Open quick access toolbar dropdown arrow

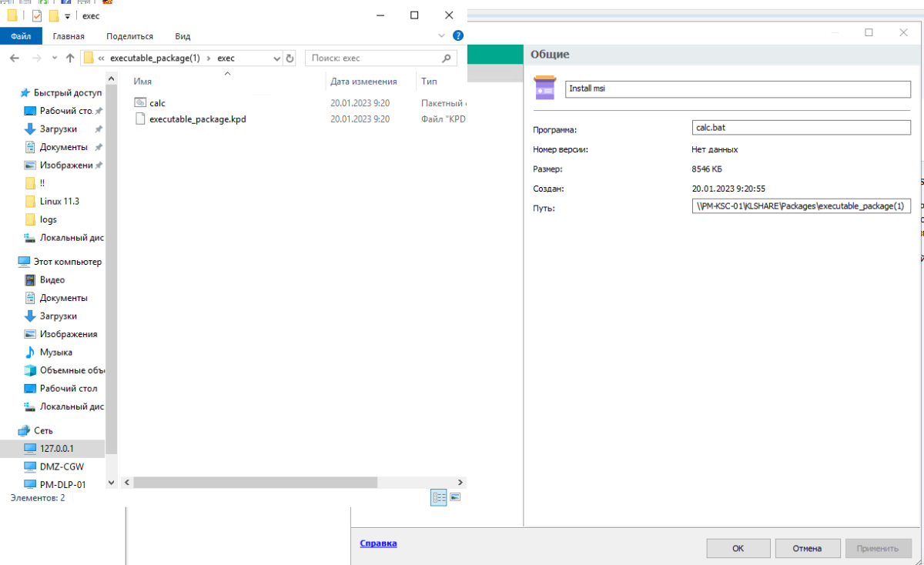tap(68, 16)
